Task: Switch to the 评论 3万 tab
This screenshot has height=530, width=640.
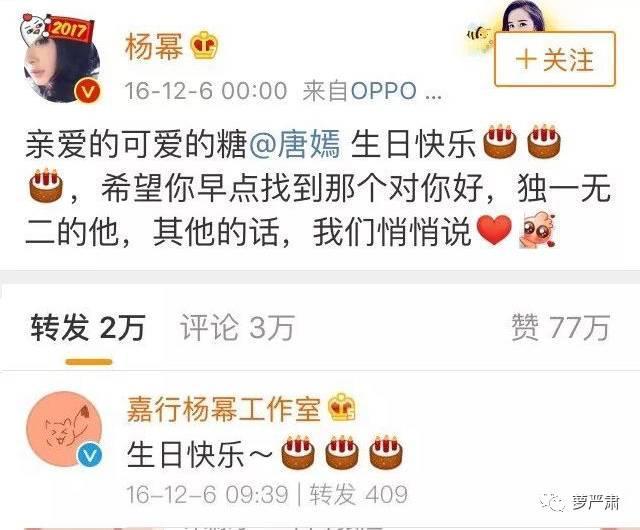Action: click(x=238, y=327)
